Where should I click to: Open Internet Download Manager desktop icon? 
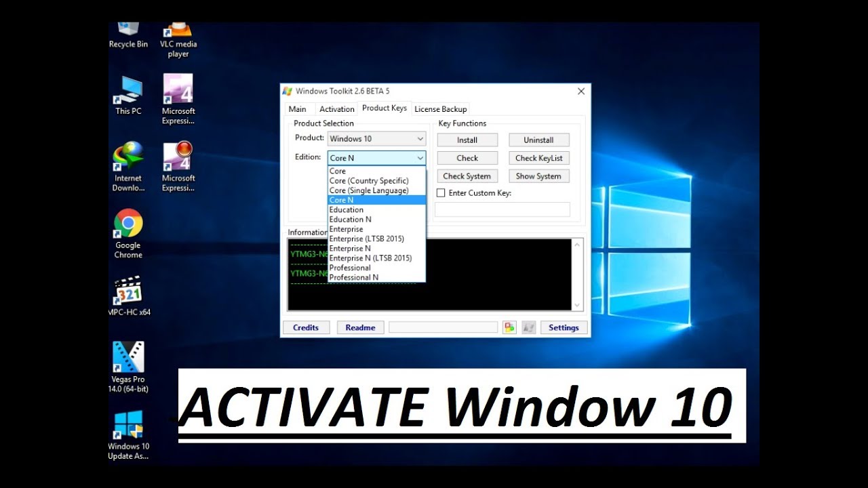click(128, 167)
